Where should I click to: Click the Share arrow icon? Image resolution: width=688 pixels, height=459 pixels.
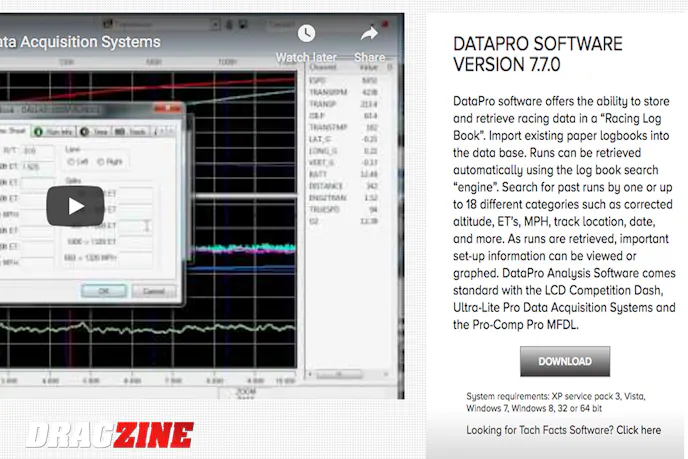(369, 35)
